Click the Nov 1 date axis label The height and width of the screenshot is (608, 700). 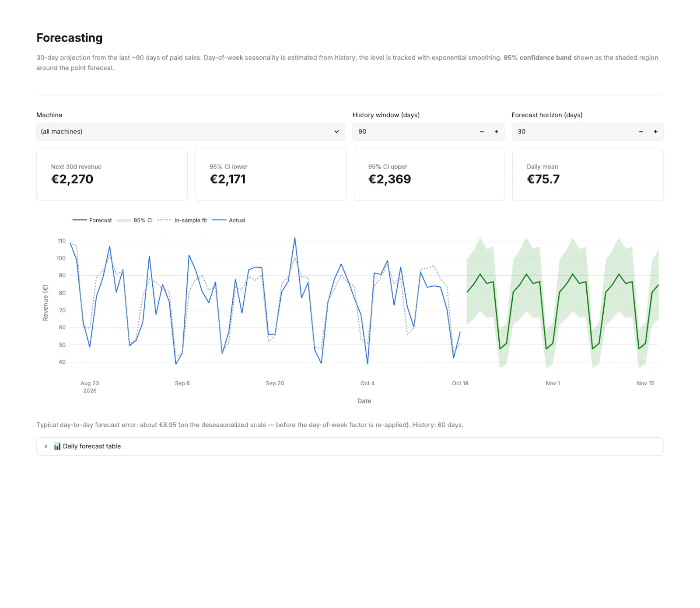553,383
